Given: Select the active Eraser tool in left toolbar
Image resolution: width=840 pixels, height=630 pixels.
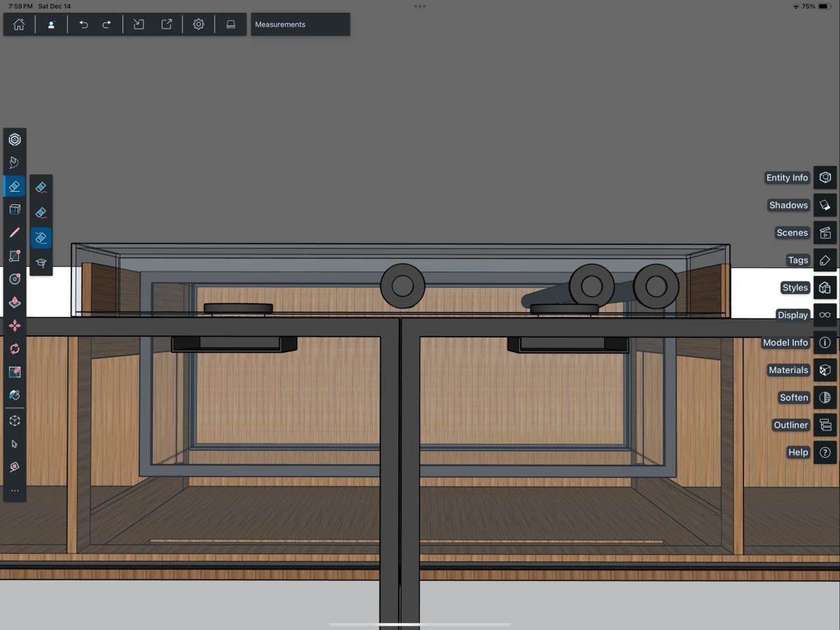Looking at the screenshot, I should coord(15,186).
